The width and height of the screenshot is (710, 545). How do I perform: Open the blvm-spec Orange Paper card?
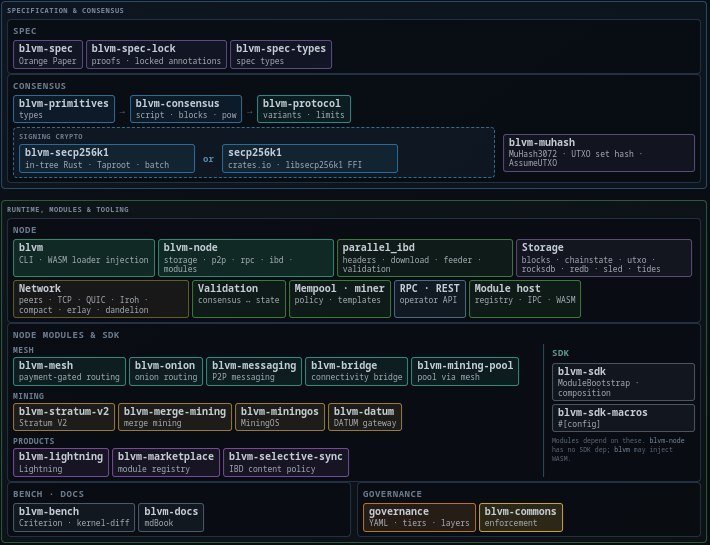pyautogui.click(x=48, y=54)
